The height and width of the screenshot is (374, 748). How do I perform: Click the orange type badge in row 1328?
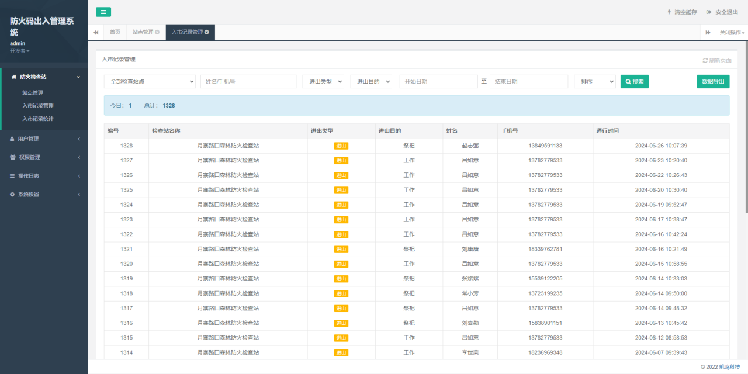click(x=341, y=146)
